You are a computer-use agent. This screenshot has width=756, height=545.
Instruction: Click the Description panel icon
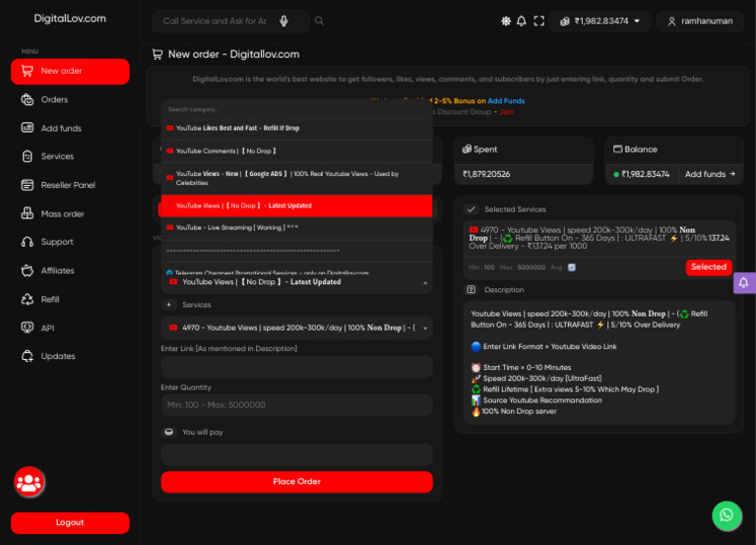(471, 290)
